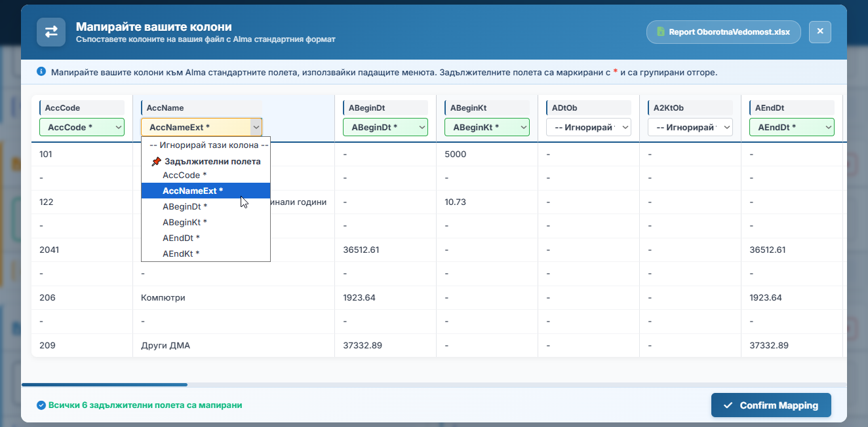This screenshot has height=427, width=868.
Task: Click the Confirm Mapping button
Action: tap(771, 405)
